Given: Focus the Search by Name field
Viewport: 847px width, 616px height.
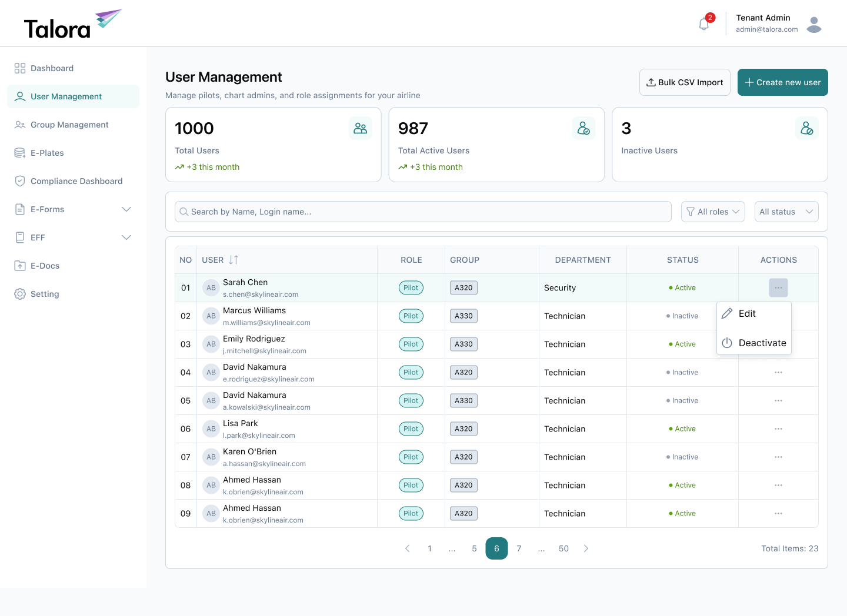Looking at the screenshot, I should click(423, 212).
